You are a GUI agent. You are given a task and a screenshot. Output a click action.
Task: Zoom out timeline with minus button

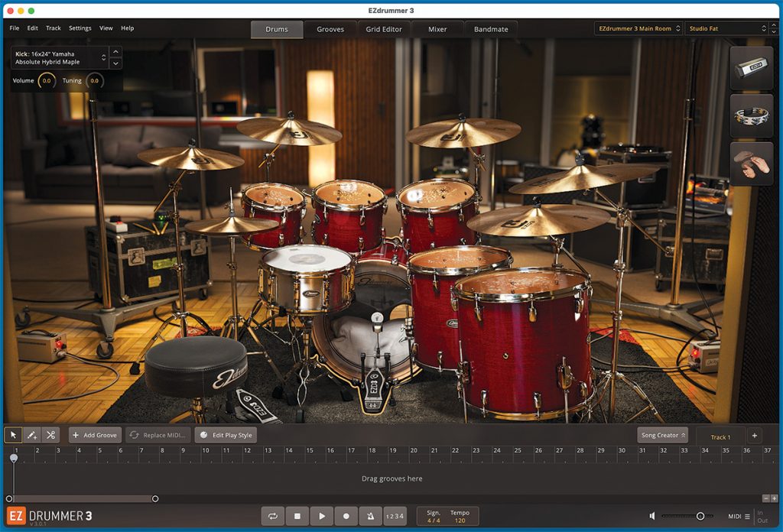tap(766, 498)
